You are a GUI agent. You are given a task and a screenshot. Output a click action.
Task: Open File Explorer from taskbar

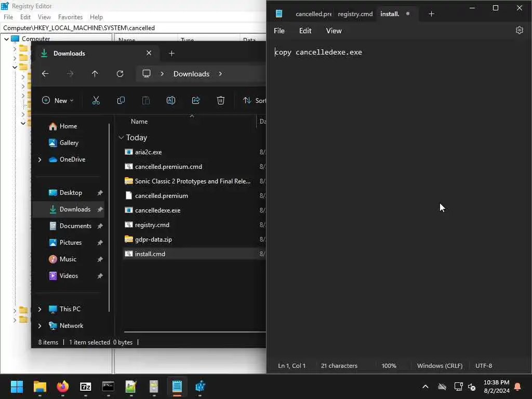(39, 386)
